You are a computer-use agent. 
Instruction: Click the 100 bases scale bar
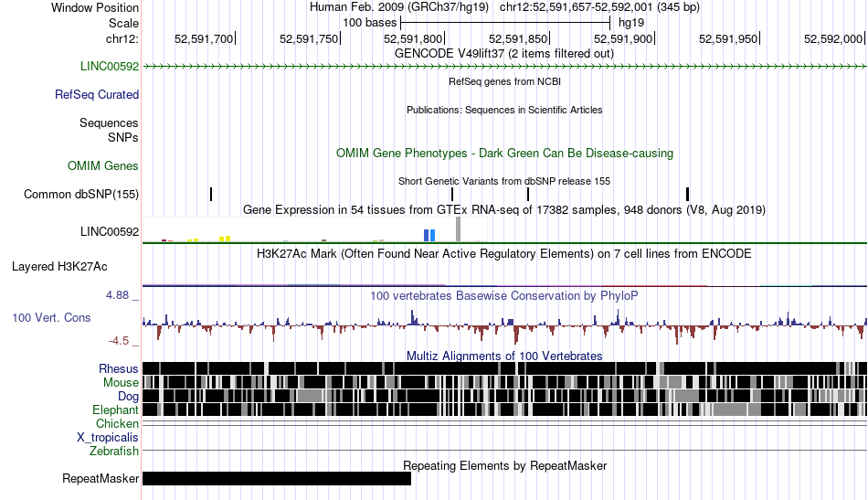pyautogui.click(x=505, y=23)
